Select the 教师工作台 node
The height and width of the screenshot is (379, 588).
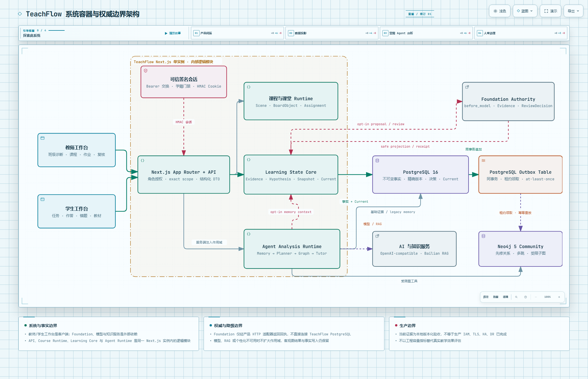77,150
